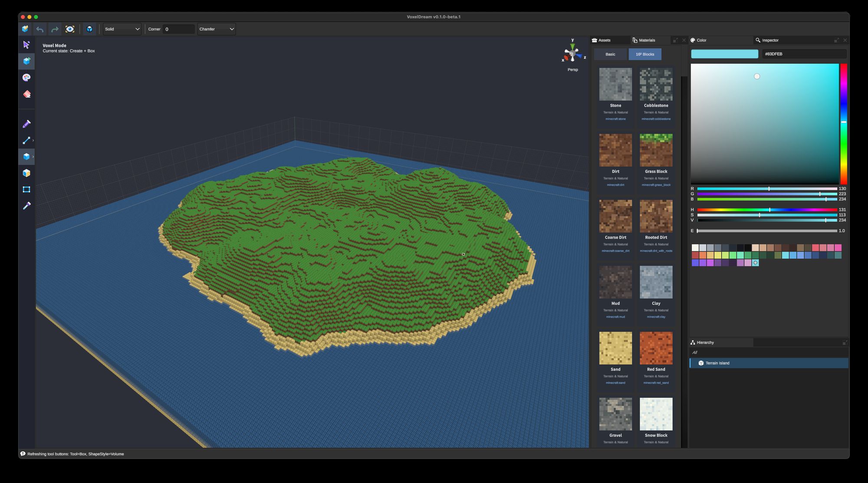868x483 pixels.
Task: Click the status bar message icon
Action: pyautogui.click(x=23, y=454)
